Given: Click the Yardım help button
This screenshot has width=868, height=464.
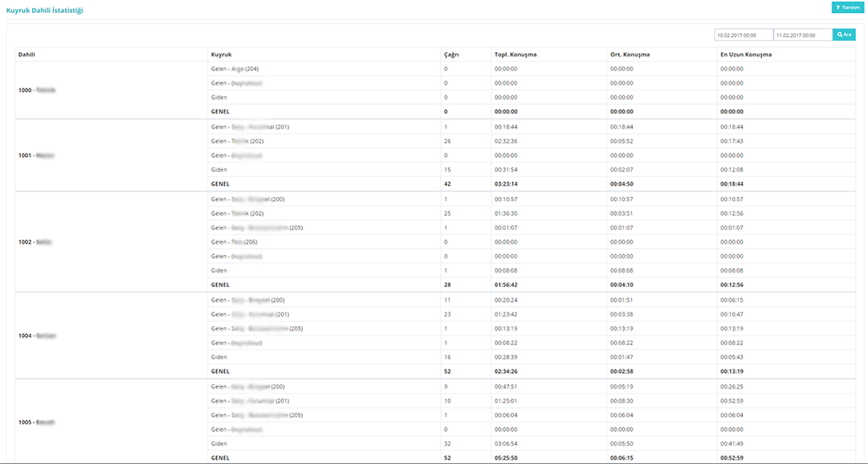Looking at the screenshot, I should pyautogui.click(x=843, y=7).
